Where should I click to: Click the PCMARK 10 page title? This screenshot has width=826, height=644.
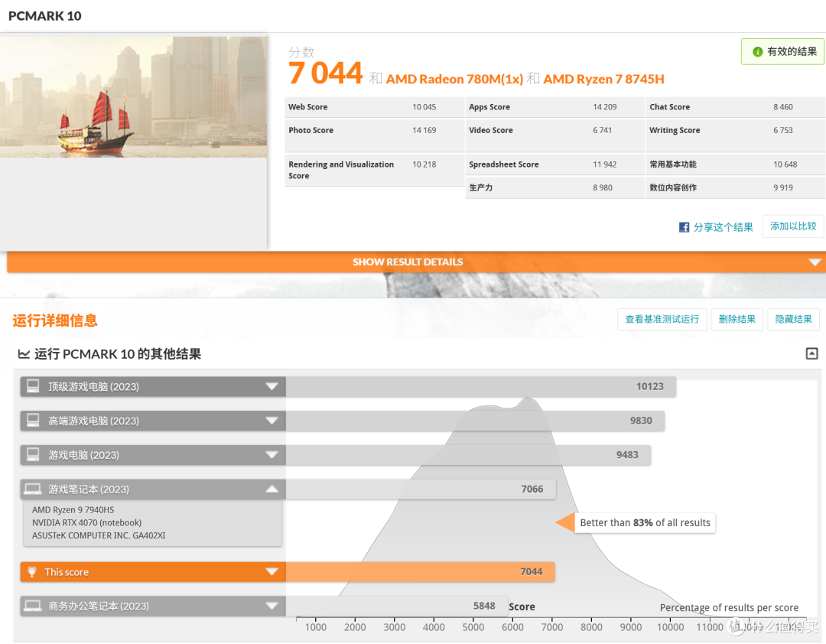point(45,16)
